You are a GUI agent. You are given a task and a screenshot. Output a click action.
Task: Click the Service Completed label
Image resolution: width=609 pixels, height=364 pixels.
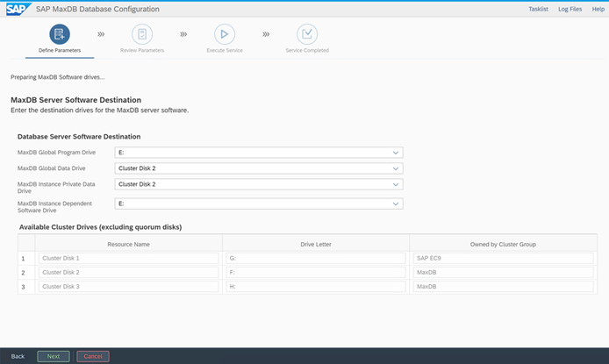pyautogui.click(x=307, y=51)
